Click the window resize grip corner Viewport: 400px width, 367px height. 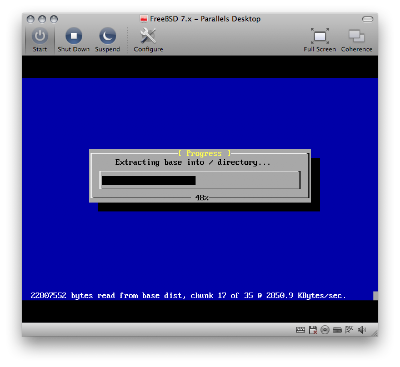(375, 333)
